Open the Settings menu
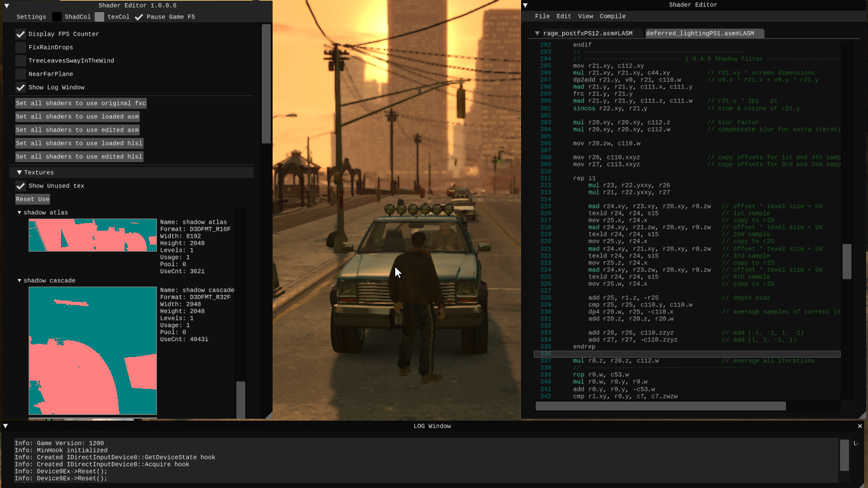The image size is (868, 488). tap(31, 17)
